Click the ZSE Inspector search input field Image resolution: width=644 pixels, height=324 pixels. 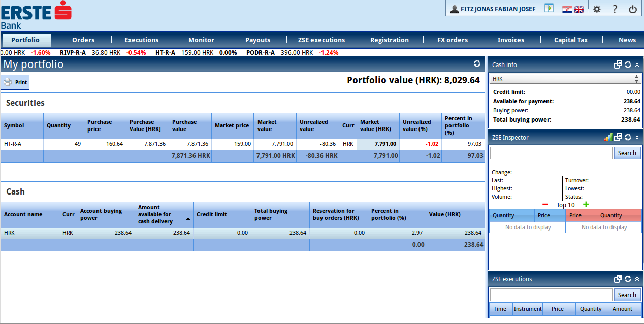pyautogui.click(x=551, y=153)
